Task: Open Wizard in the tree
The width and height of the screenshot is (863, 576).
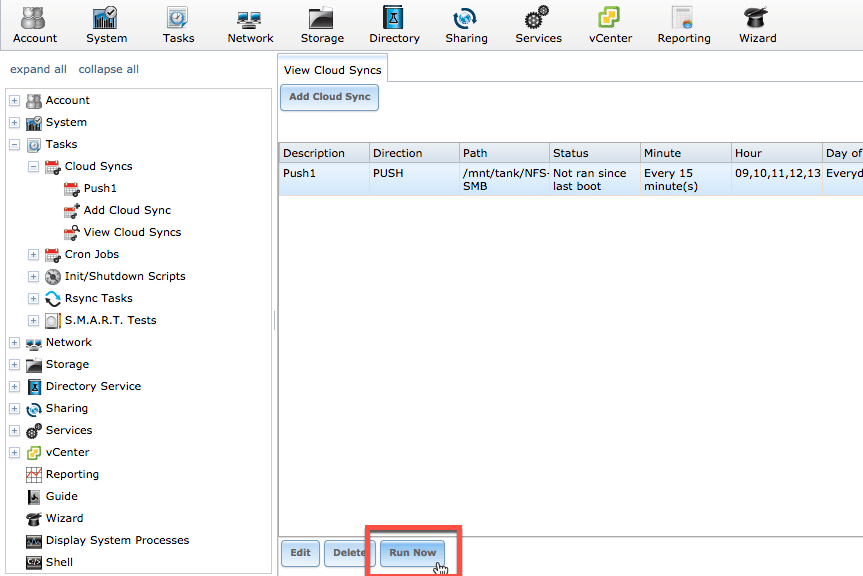Action: (64, 518)
